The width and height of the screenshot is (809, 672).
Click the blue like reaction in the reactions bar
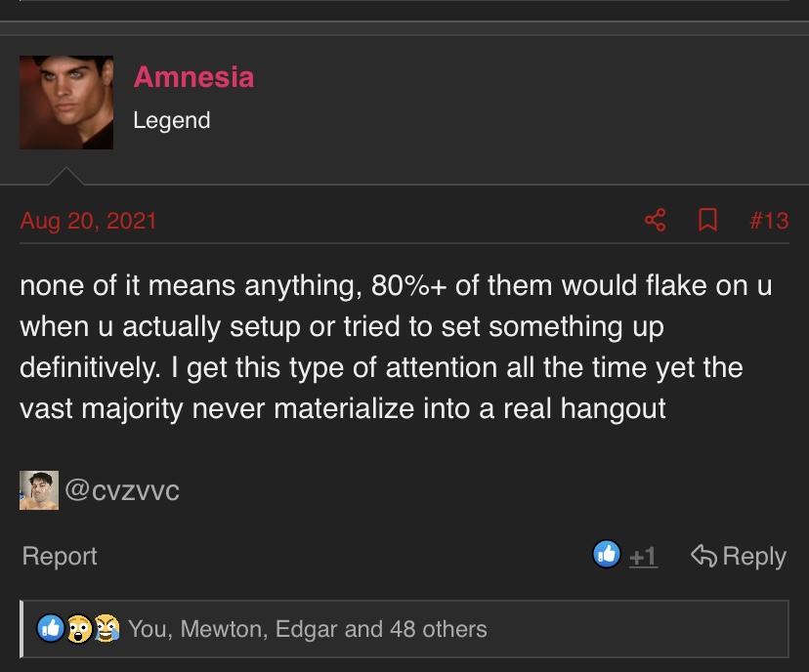point(49,628)
